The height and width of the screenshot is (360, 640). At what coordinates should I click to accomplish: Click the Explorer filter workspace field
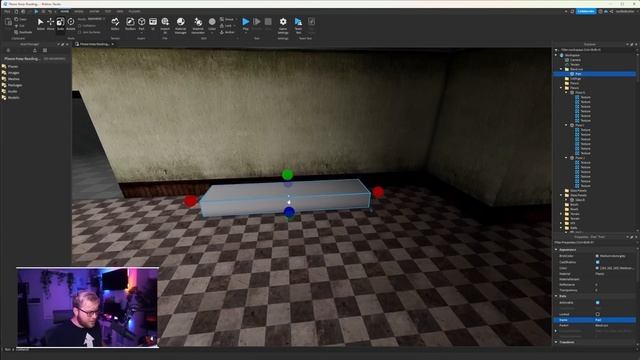click(x=595, y=50)
